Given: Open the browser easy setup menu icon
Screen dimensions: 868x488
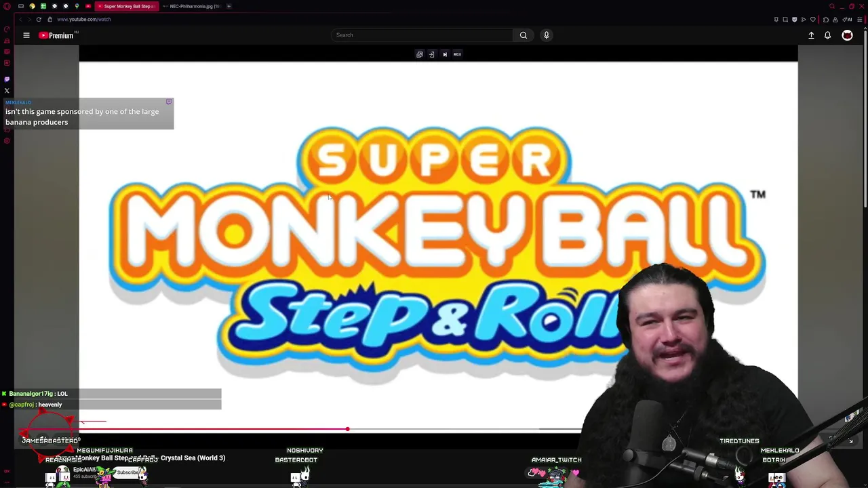Looking at the screenshot, I should pos(859,19).
